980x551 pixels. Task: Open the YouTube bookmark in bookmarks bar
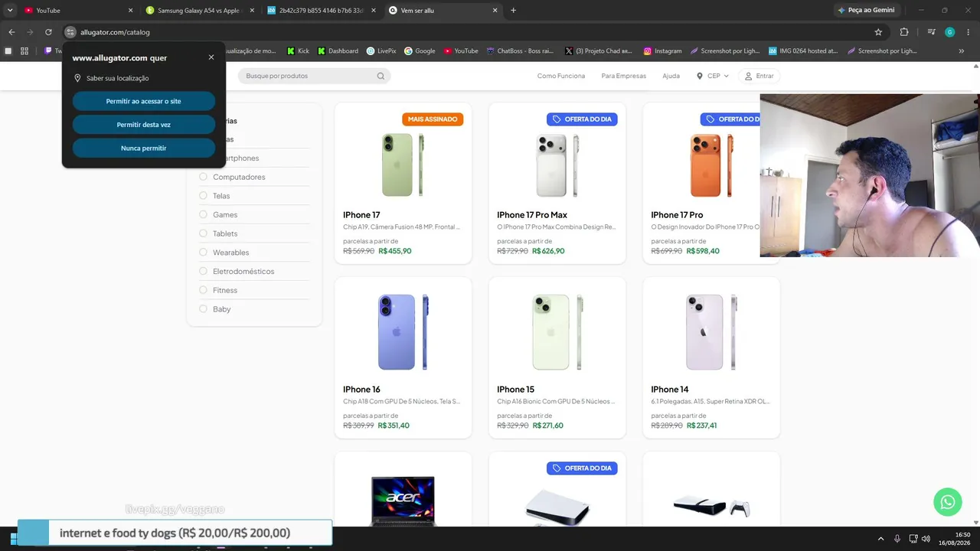tap(461, 51)
